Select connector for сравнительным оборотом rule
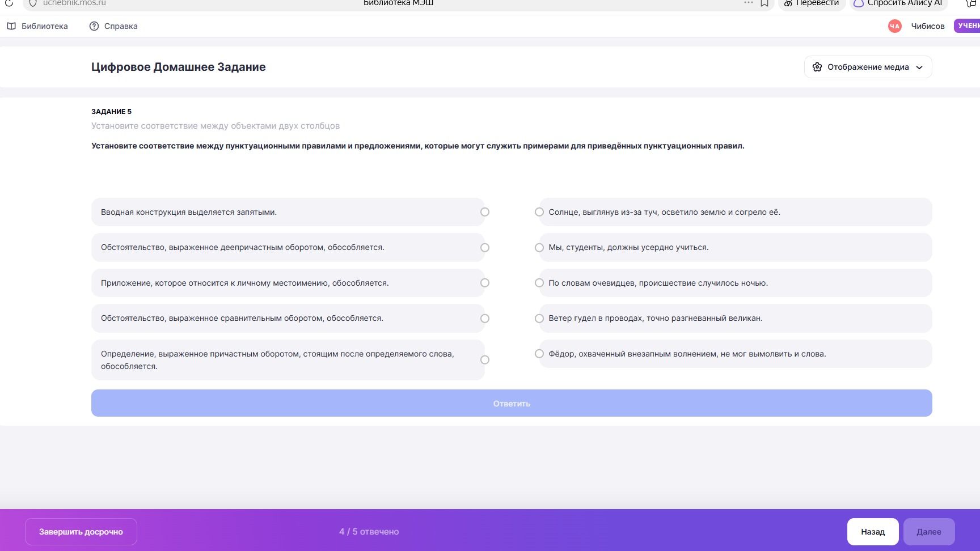Screen dimensions: 980x551 coord(485,319)
